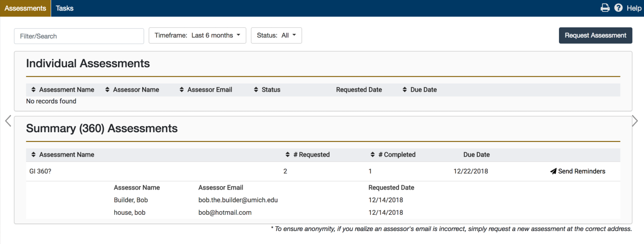Click the Assessor Name sub-table header

tap(137, 188)
